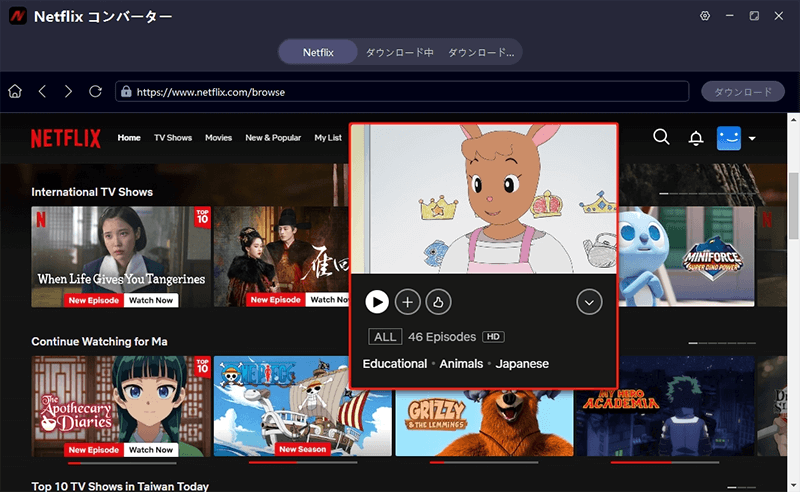The image size is (800, 492).
Task: Like the previewed show with thumbs up
Action: 437,301
